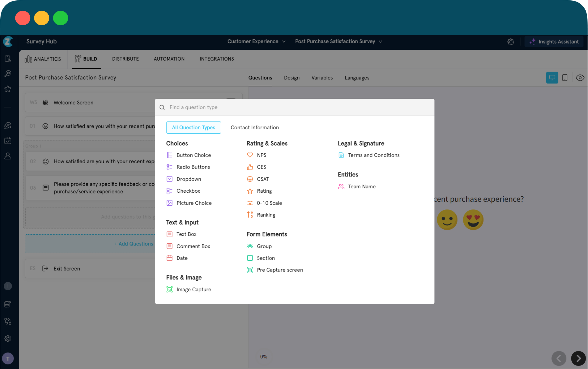Choose the Rating star icon

pos(250,191)
